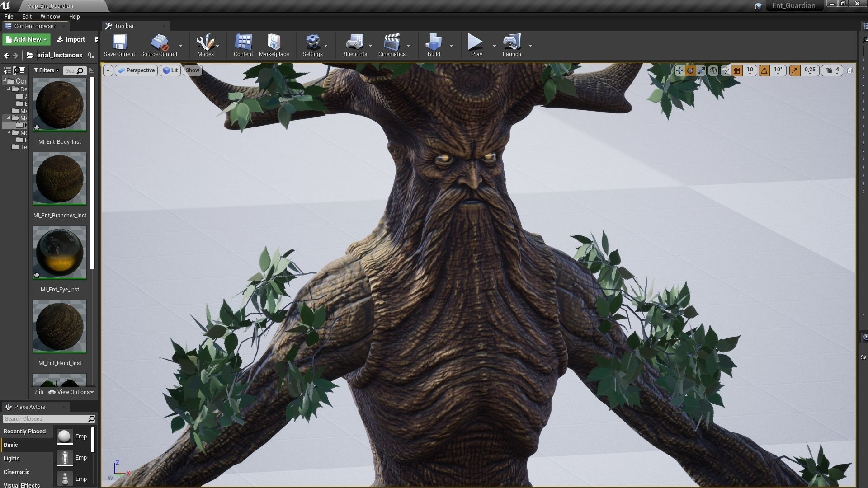Collapse the Me... folder tree arrow

click(x=9, y=132)
